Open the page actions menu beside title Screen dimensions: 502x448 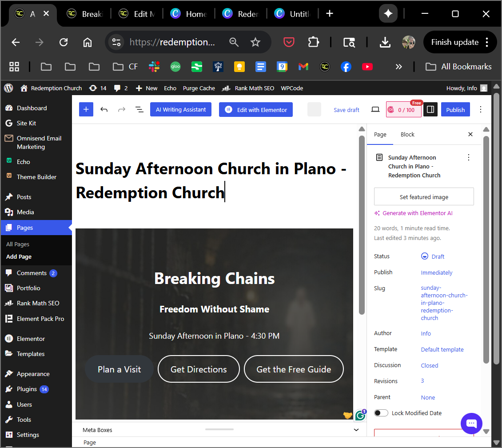pos(468,157)
